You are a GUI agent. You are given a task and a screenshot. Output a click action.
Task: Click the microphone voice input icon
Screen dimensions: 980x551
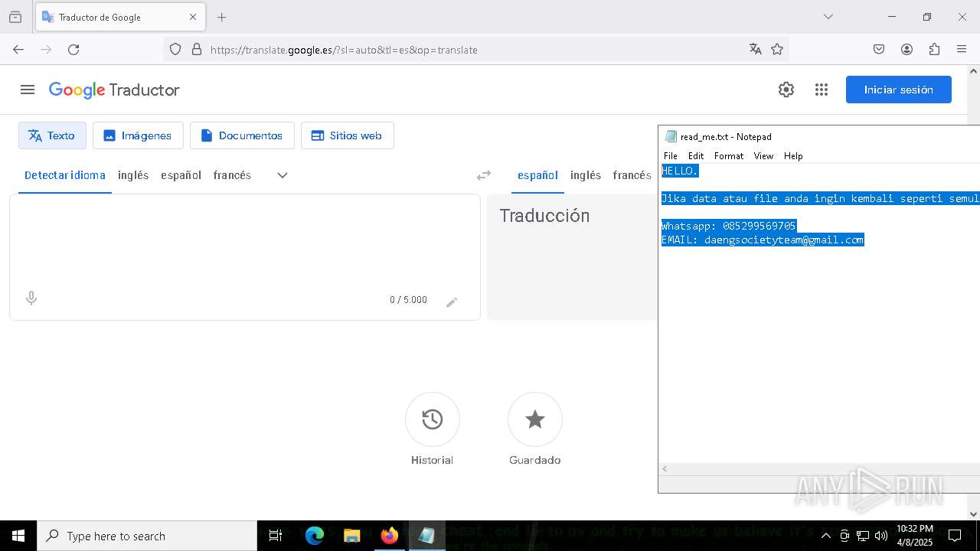click(x=31, y=298)
